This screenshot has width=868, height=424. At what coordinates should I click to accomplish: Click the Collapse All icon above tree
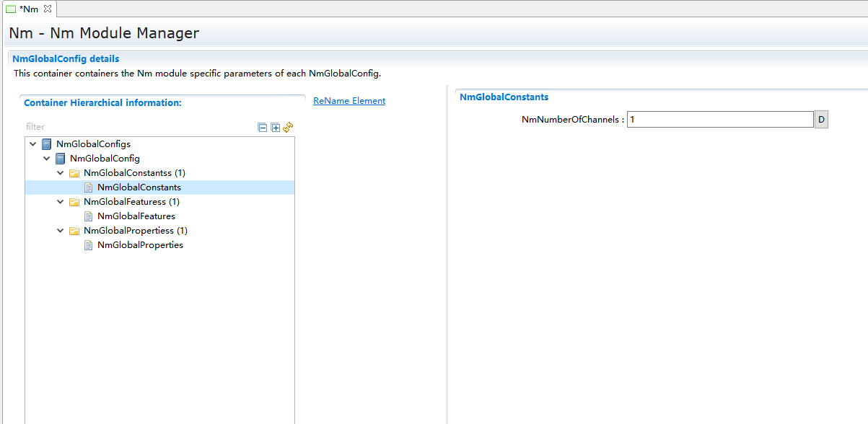[x=263, y=128]
